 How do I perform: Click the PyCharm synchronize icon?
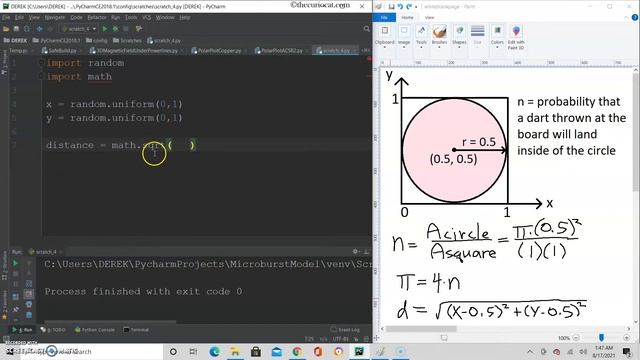coord(27,29)
